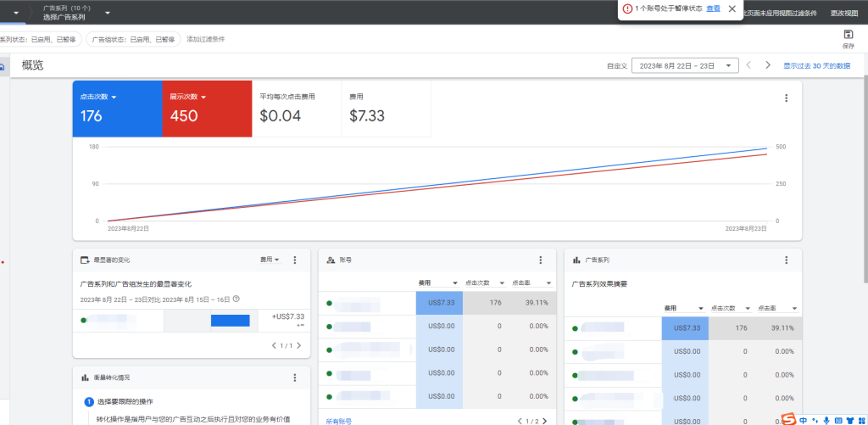This screenshot has width=868, height=425.
Task: Close the paused account notification
Action: [732, 8]
